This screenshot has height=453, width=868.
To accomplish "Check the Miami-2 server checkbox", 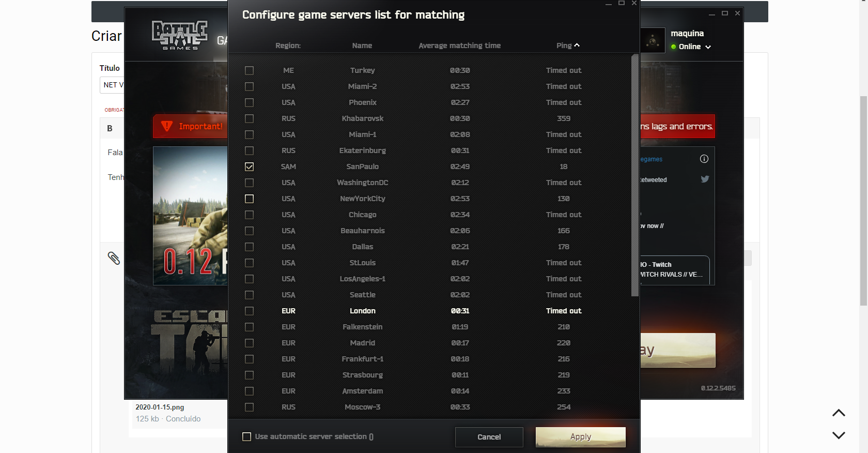I will 249,86.
